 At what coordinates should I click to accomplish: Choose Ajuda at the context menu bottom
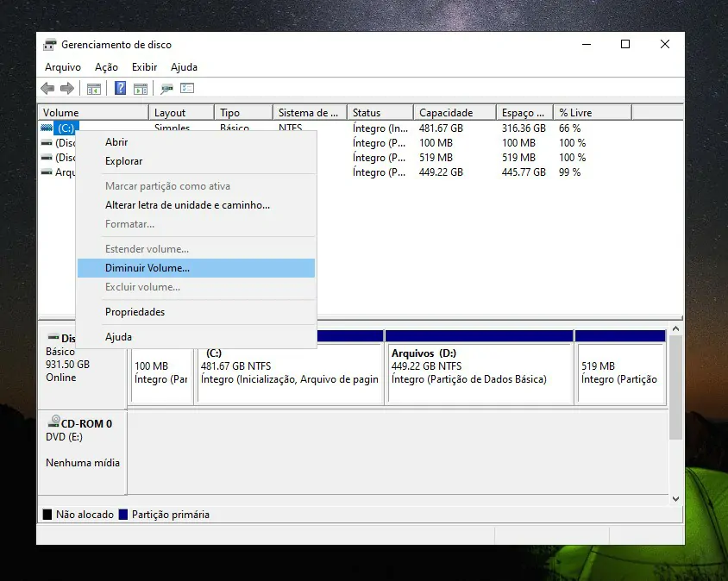point(197,337)
